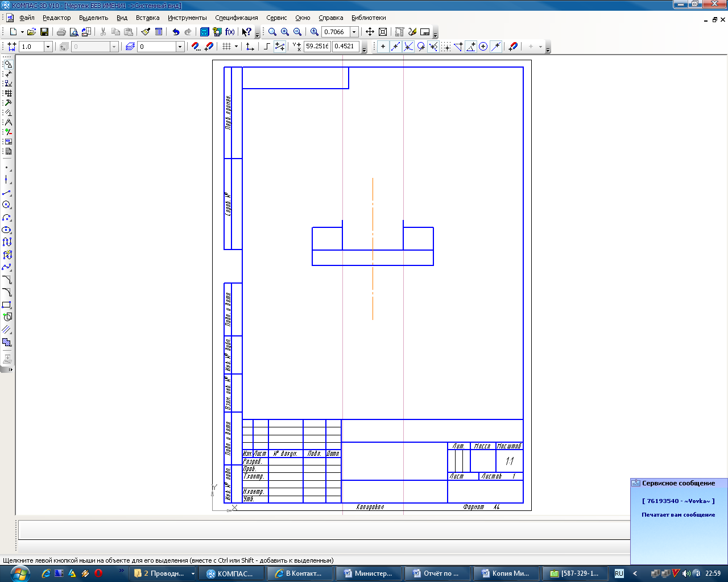
Task: Open the Файл menu
Action: 27,18
